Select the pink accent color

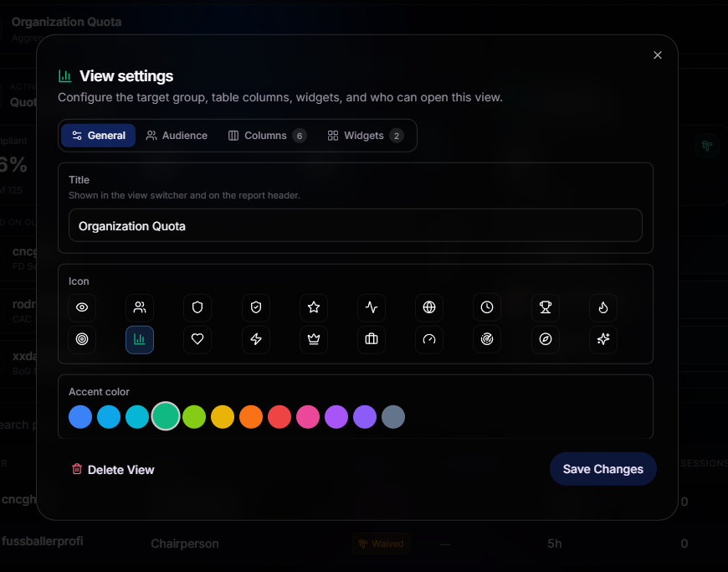tap(308, 417)
